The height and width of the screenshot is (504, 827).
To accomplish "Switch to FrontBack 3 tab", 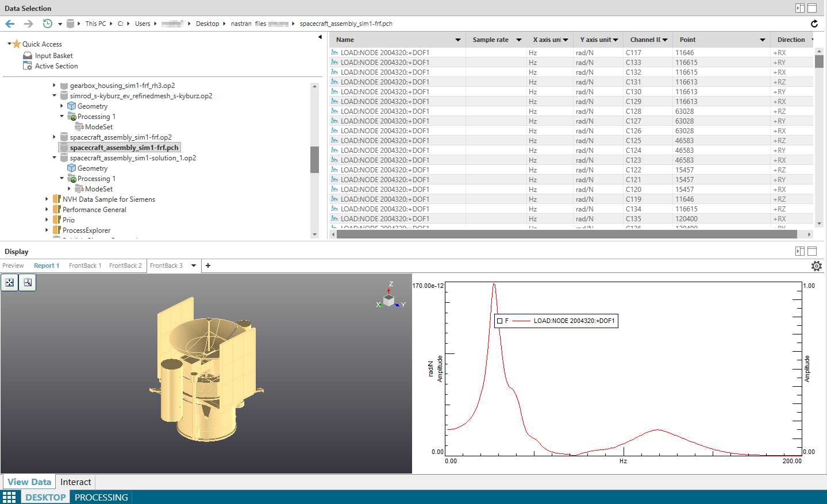I will 166,266.
